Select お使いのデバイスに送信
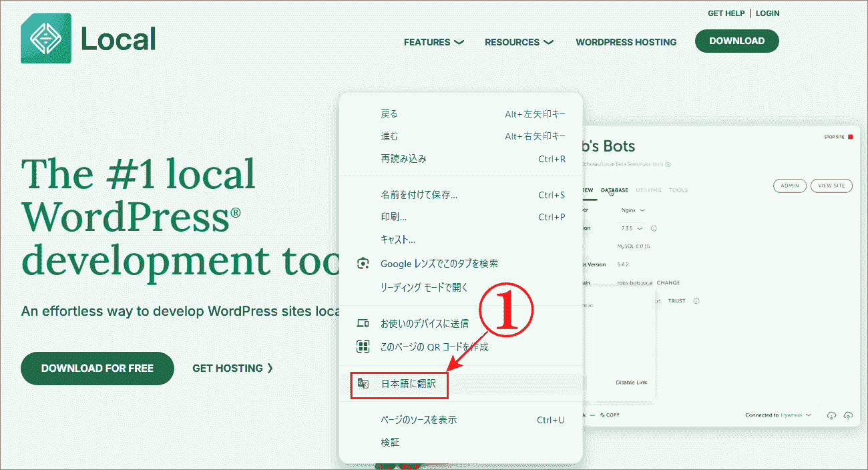Viewport: 868px width, 470px height. (461, 324)
